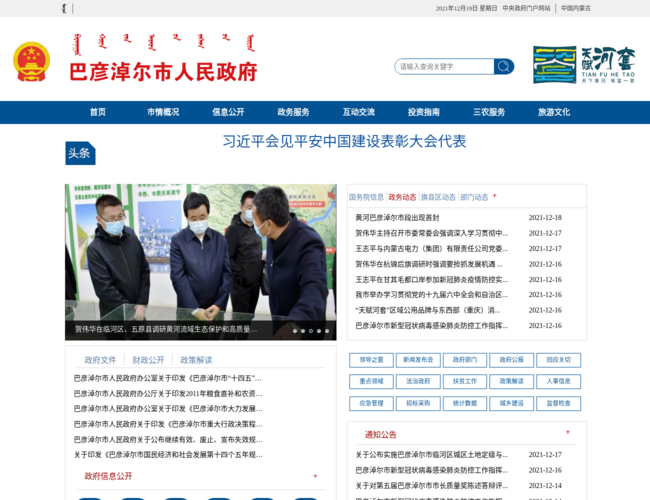650x500 pixels.
Task: Open news 我市举办学习贯彻党的十九届六中全会
Action: [x=432, y=295]
